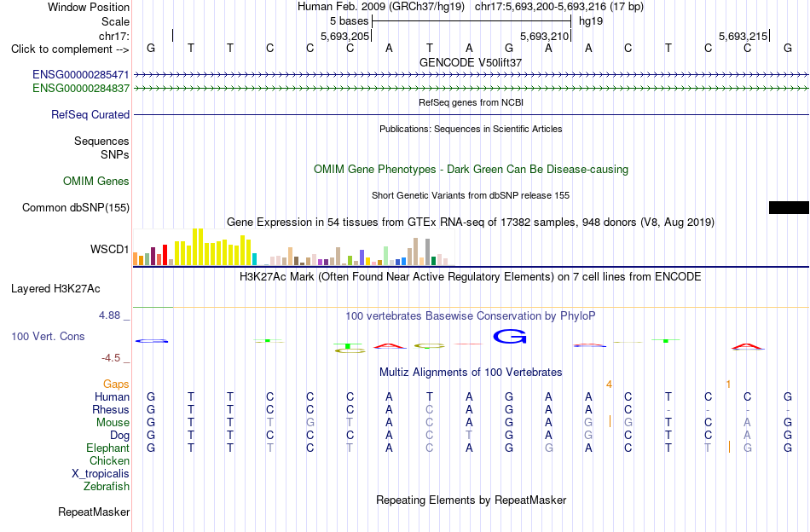Select the Zebrafish alignment row label
Image resolution: width=810 pixels, height=532 pixels.
click(x=107, y=487)
